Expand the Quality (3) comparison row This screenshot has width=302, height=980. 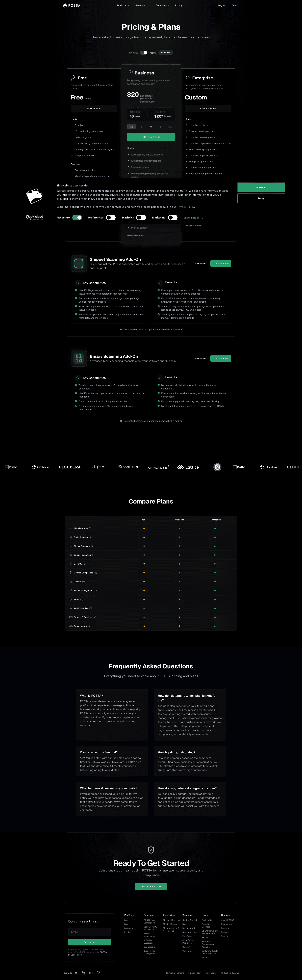pos(151,582)
